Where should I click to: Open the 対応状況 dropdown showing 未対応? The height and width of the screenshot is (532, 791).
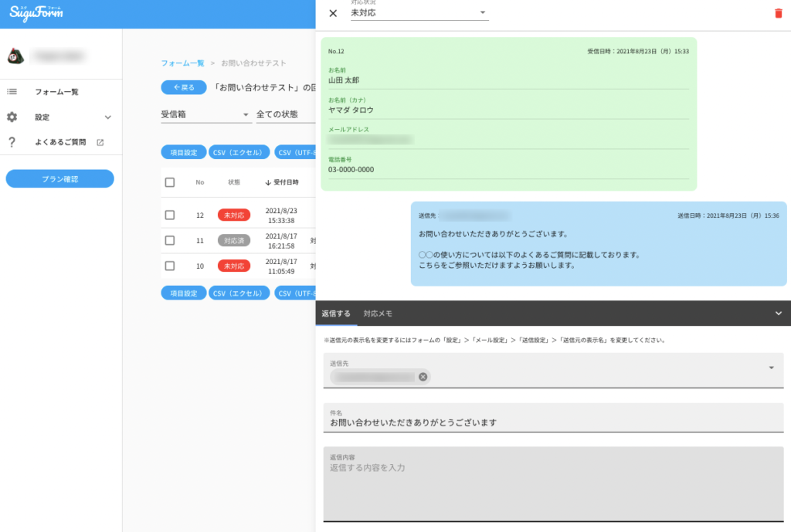[419, 12]
